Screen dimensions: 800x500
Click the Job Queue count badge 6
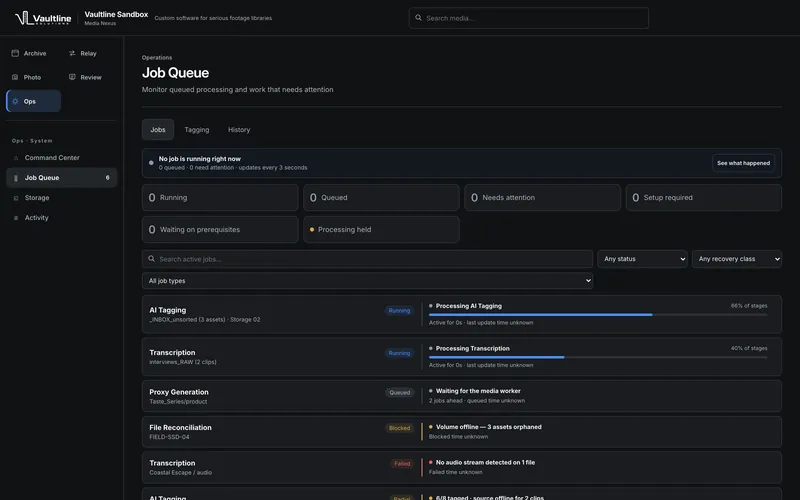107,178
